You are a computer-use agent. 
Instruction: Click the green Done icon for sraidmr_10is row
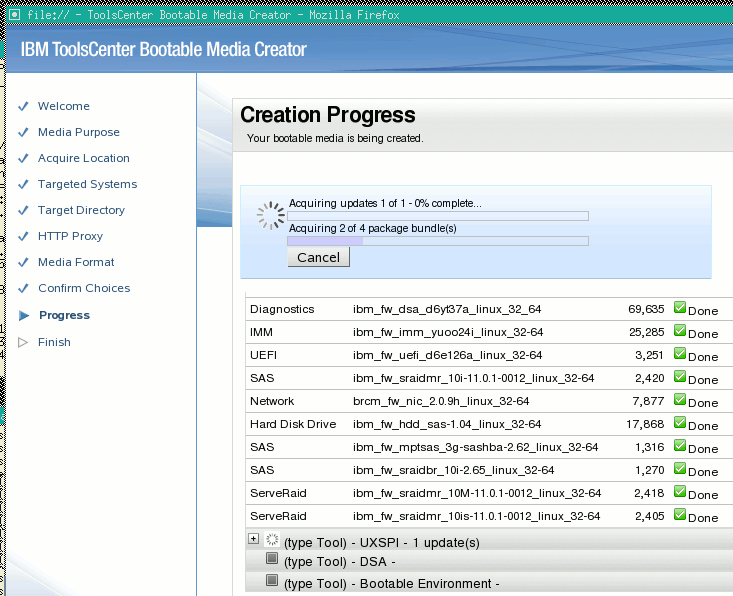[x=680, y=514]
